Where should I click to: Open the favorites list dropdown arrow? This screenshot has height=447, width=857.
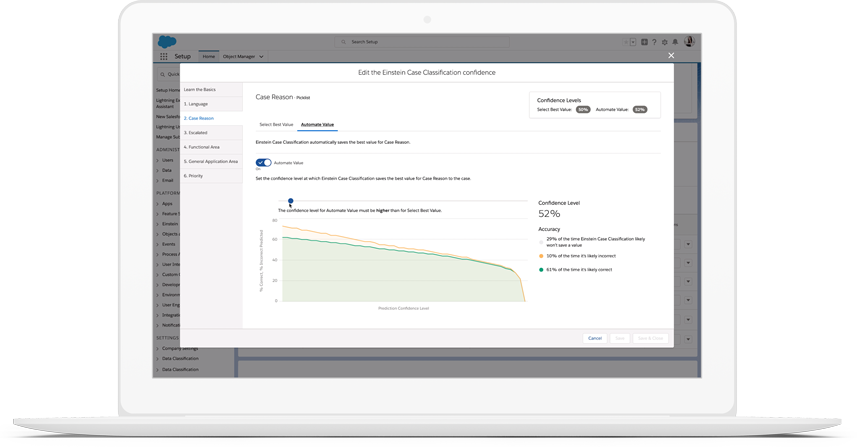pos(633,42)
